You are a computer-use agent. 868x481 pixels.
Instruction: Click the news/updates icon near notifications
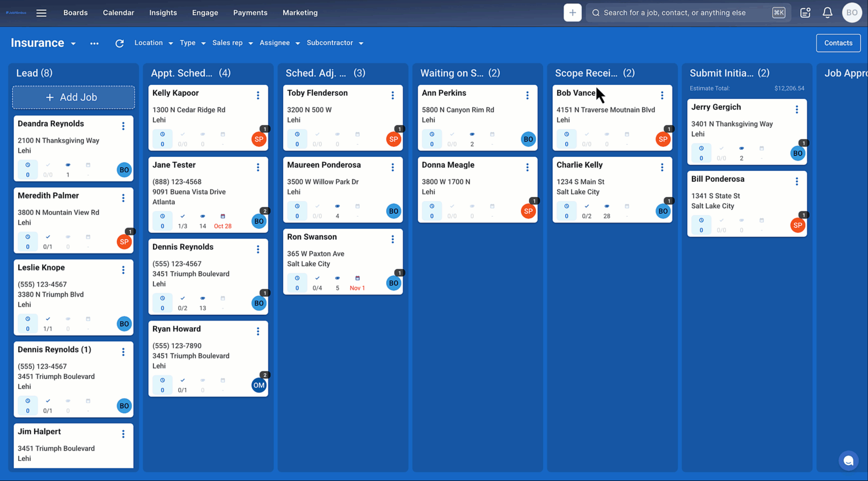click(806, 13)
